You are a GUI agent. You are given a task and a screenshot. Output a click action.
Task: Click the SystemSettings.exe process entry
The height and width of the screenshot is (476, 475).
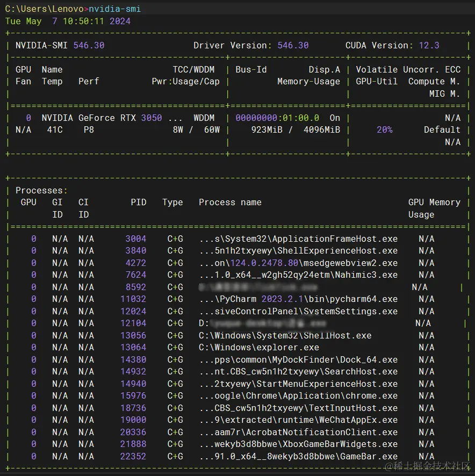click(299, 312)
